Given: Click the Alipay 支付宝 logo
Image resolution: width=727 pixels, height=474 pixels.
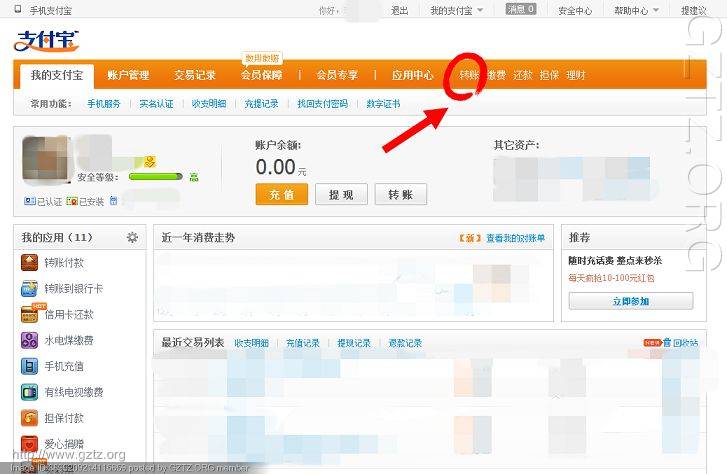Looking at the screenshot, I should 46,40.
